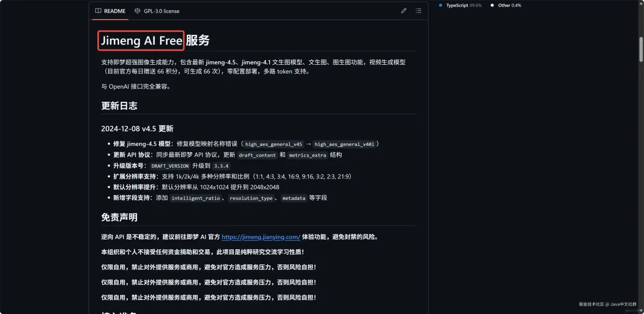The height and width of the screenshot is (314, 644).
Task: Click the blue TypeScript language dot
Action: tap(441, 5)
